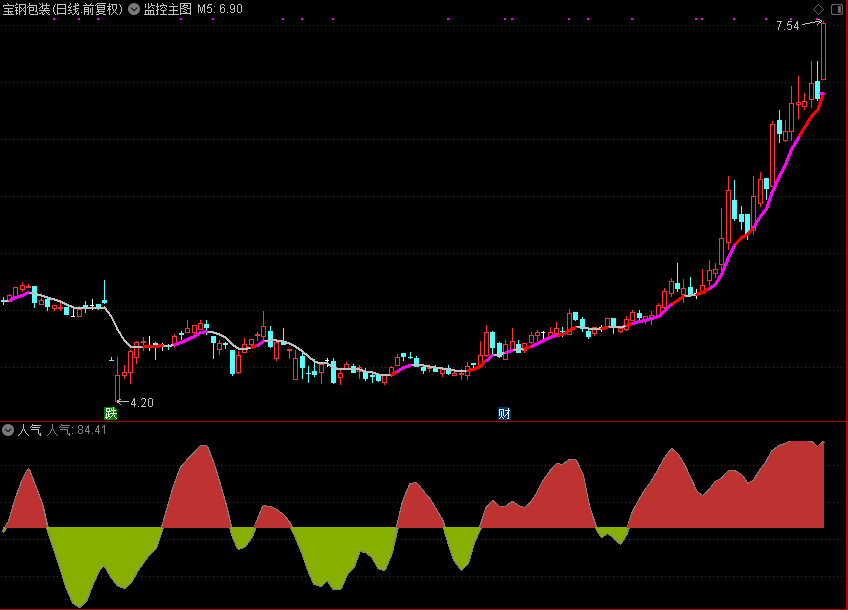Select the 人气 indicator name label
This screenshot has height=610, width=848.
[x=29, y=431]
